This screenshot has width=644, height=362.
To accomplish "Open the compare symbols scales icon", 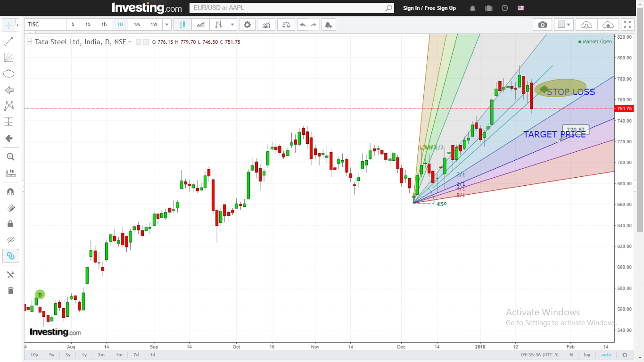I will 286,25.
